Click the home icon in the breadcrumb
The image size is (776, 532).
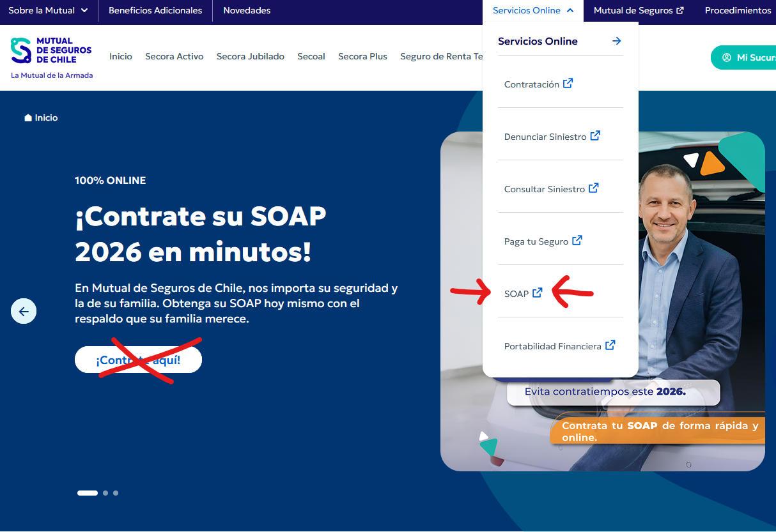(x=27, y=118)
